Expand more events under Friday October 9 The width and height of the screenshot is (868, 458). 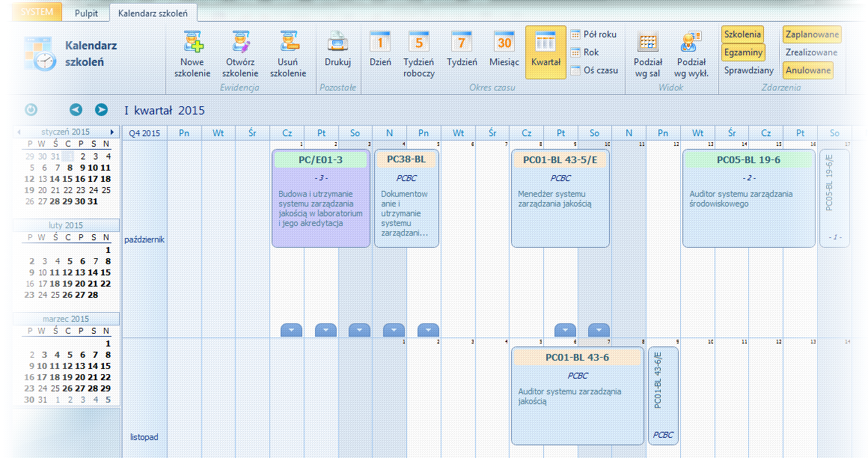click(565, 330)
